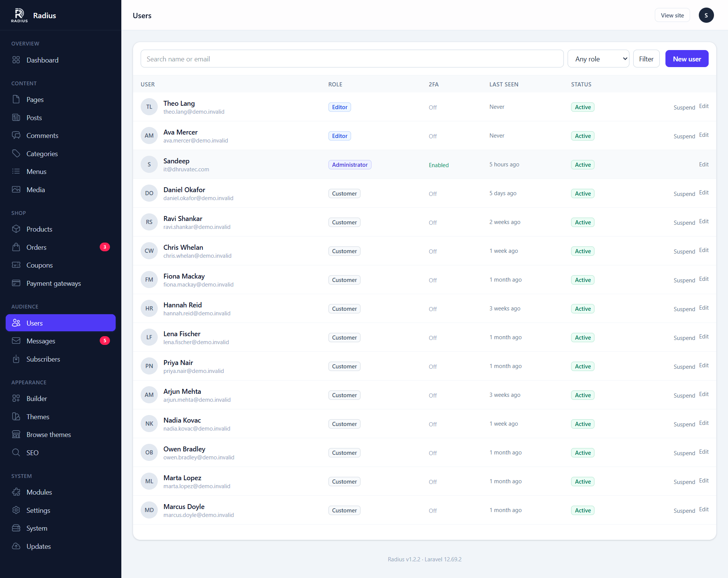Click the Modules puzzle icon
This screenshot has width=728, height=578.
(16, 492)
